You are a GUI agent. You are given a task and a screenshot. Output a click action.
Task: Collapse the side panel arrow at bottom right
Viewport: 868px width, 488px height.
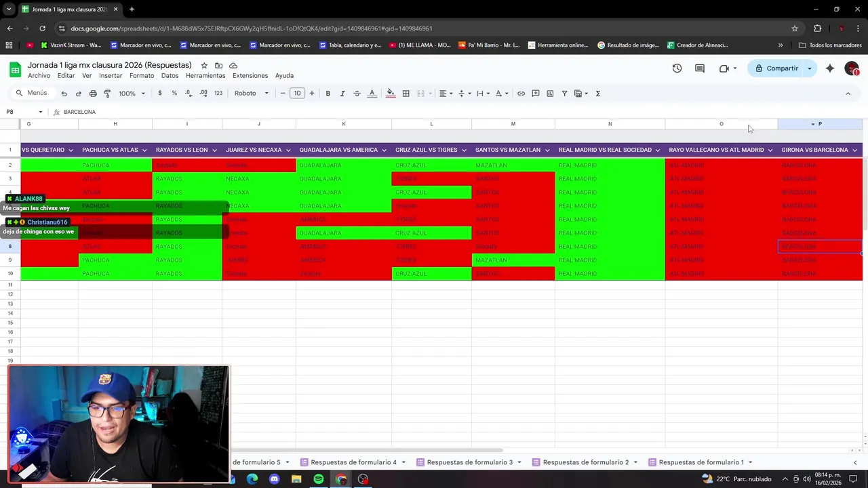pyautogui.click(x=854, y=462)
